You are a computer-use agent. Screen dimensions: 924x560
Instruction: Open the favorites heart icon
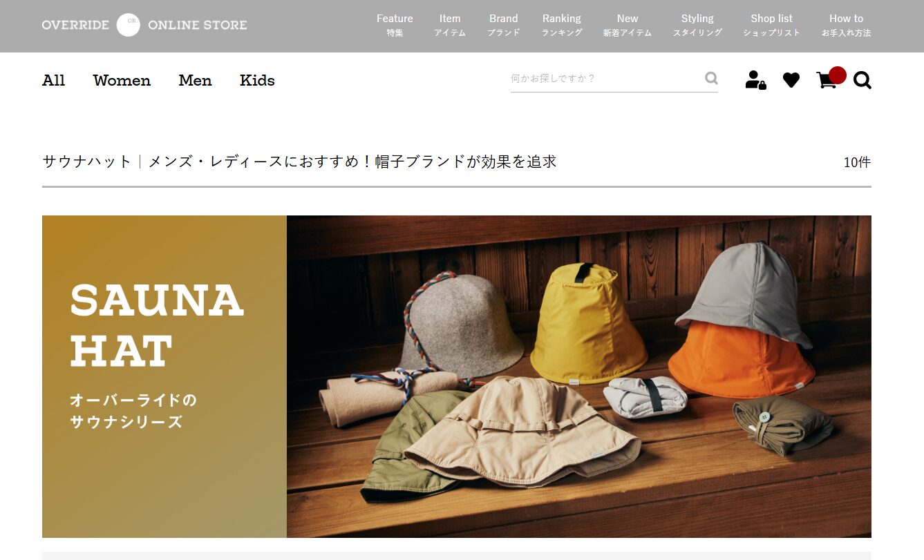(x=791, y=80)
